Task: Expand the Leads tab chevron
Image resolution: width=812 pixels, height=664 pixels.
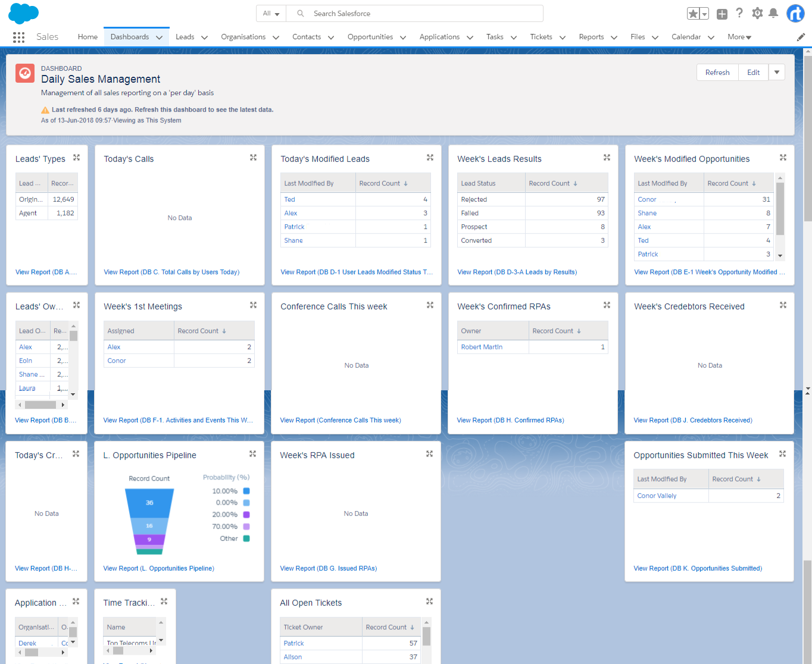Action: coord(204,37)
